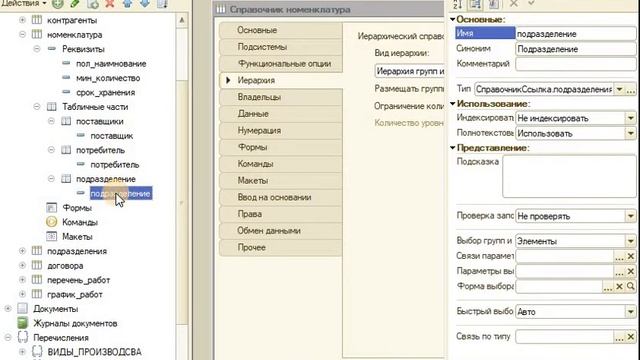Expand the договора catalog node
640x360 pixels.
(x=22, y=265)
